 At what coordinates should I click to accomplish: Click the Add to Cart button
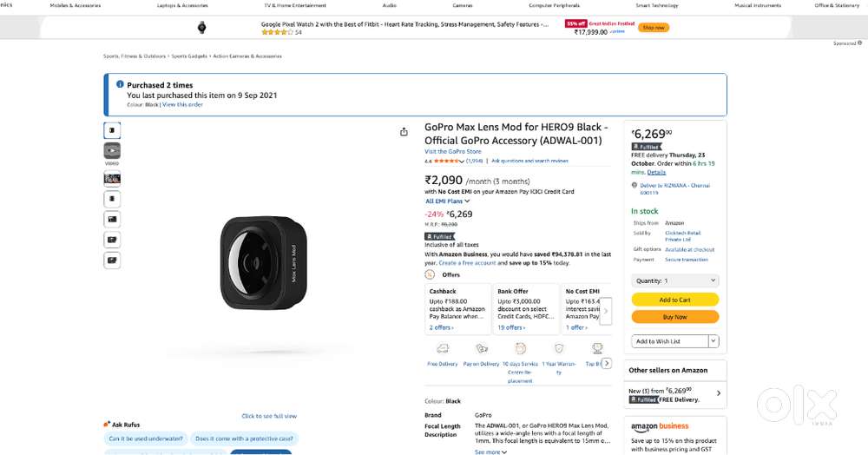[674, 300]
